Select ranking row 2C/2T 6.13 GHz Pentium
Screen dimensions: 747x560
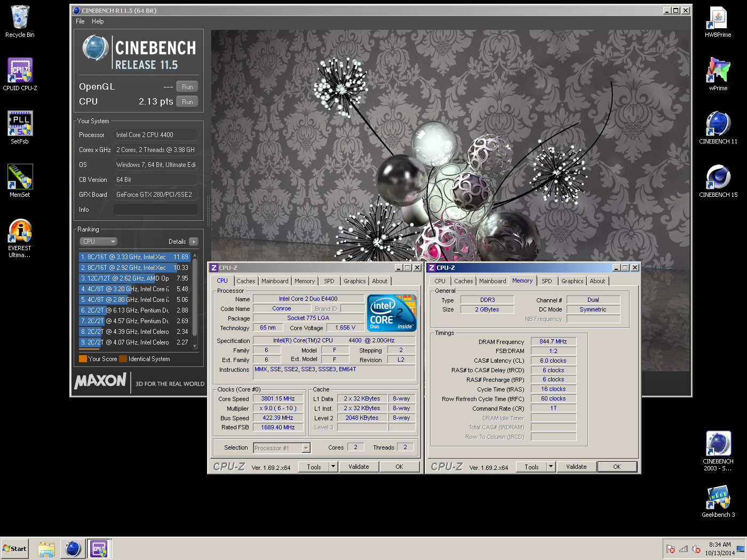click(x=134, y=310)
